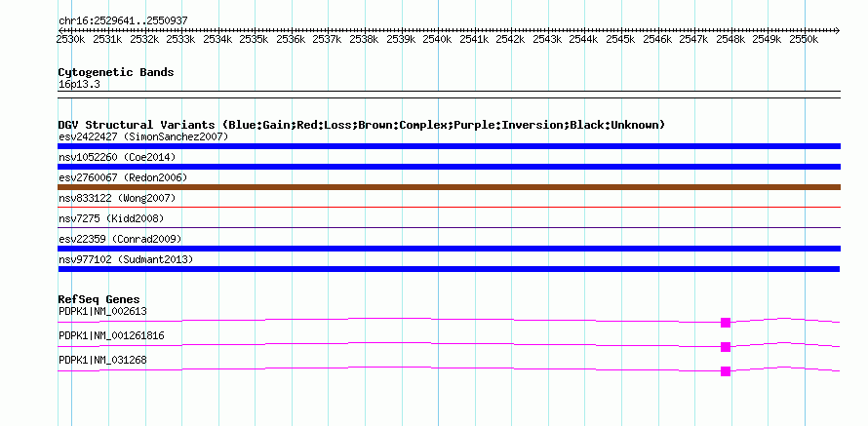Viewport: 868px width, 426px height.
Task: Click the 2533k ruler label
Action: click(x=180, y=40)
